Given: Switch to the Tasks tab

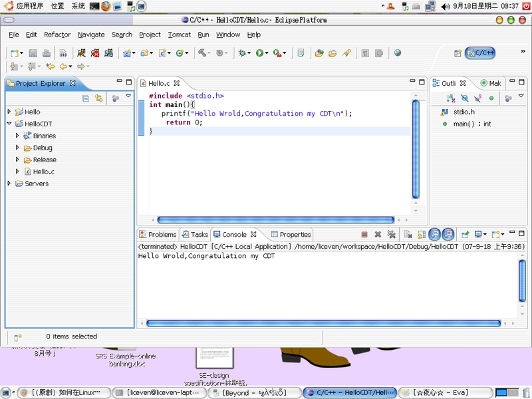Looking at the screenshot, I should click(195, 235).
